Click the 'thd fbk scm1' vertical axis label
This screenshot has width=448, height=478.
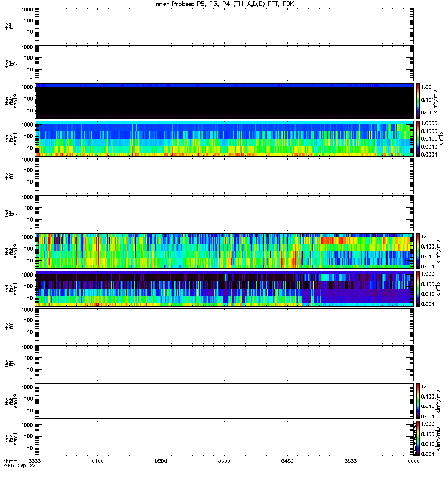[11, 289]
